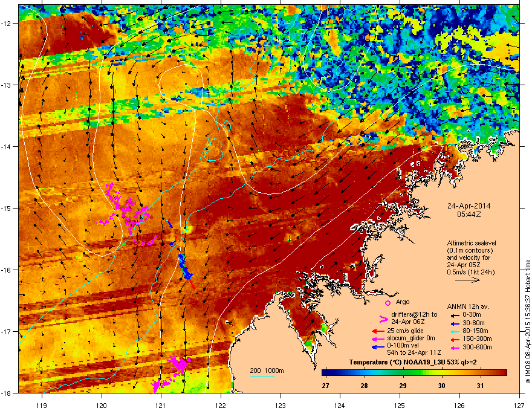532x411 pixels.
Task: Click the 0.5m/s (1kt 24h) label
Action: (x=470, y=272)
